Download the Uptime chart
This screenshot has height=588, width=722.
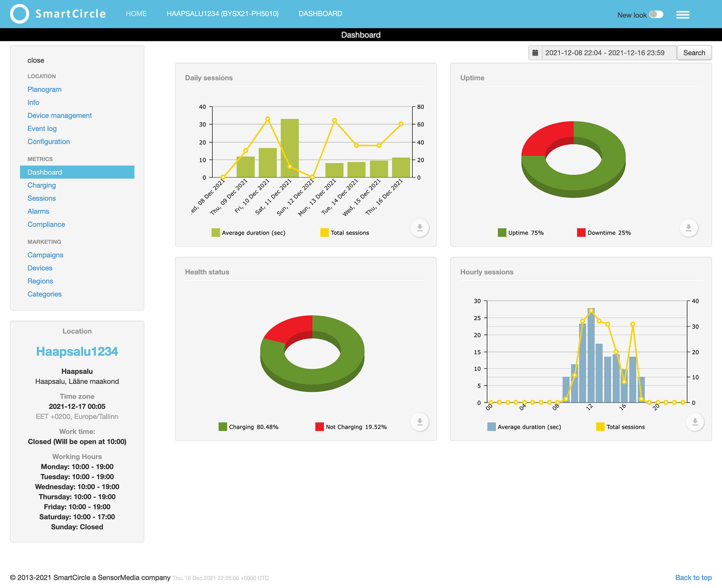(689, 228)
